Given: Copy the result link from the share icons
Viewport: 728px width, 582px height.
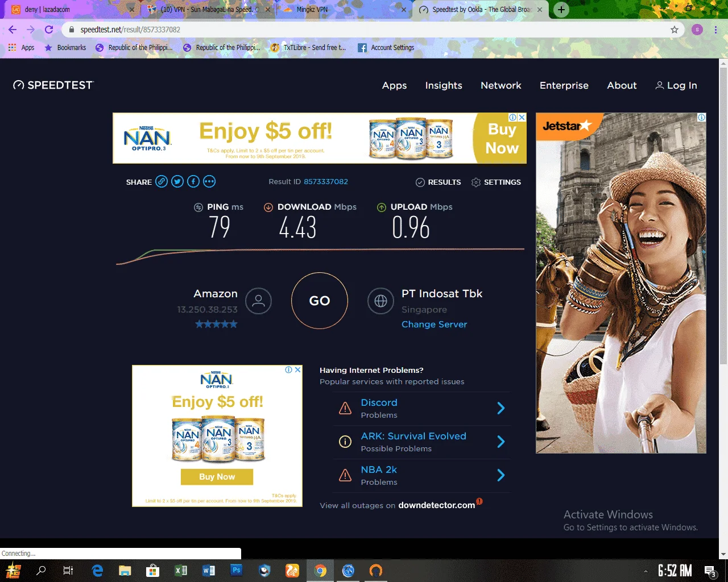Looking at the screenshot, I should coord(162,182).
